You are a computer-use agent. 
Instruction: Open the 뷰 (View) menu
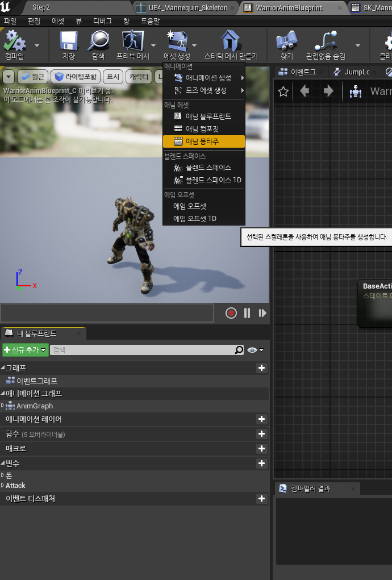click(x=79, y=21)
